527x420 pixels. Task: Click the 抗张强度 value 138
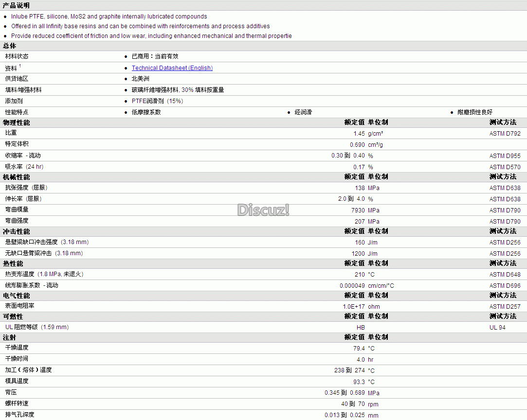(x=360, y=188)
